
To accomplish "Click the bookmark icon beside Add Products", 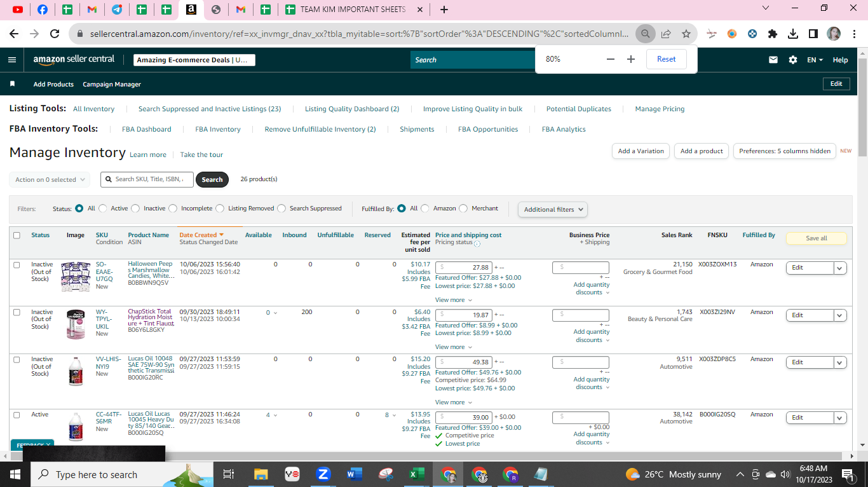I will (x=12, y=84).
